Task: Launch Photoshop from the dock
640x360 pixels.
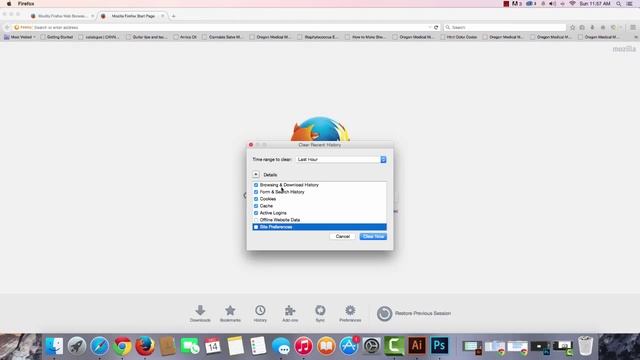Action: [x=439, y=346]
